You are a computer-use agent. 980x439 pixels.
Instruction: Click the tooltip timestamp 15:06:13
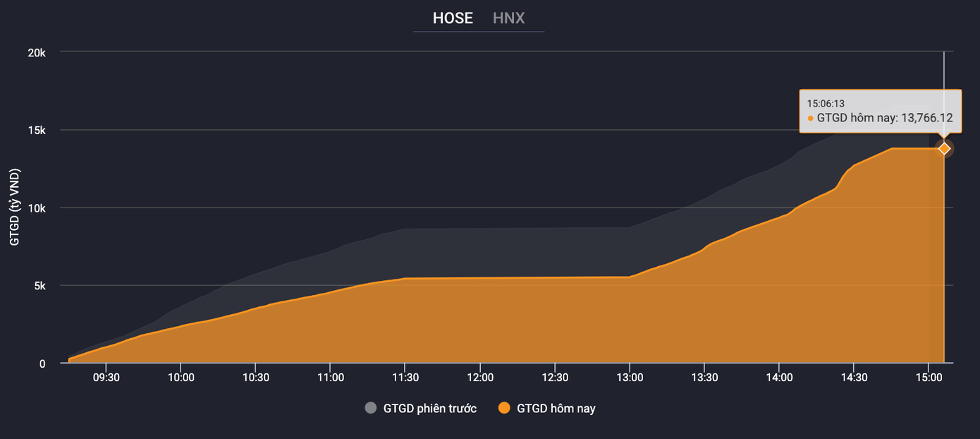point(826,104)
